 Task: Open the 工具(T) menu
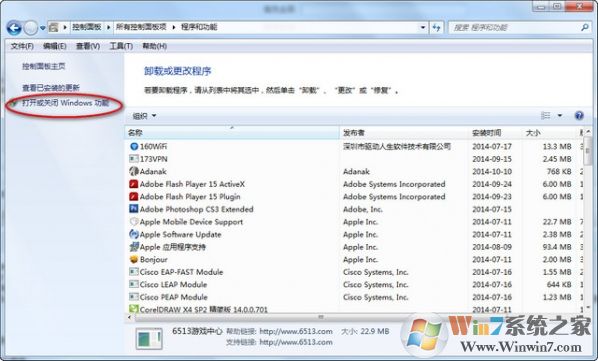pos(121,46)
